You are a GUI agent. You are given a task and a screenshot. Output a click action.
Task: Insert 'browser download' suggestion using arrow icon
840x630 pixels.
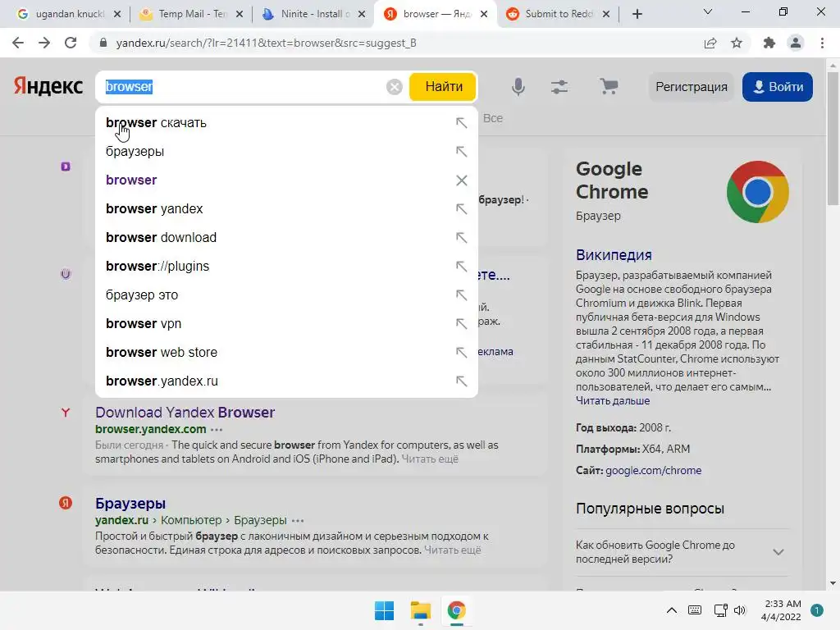461,237
